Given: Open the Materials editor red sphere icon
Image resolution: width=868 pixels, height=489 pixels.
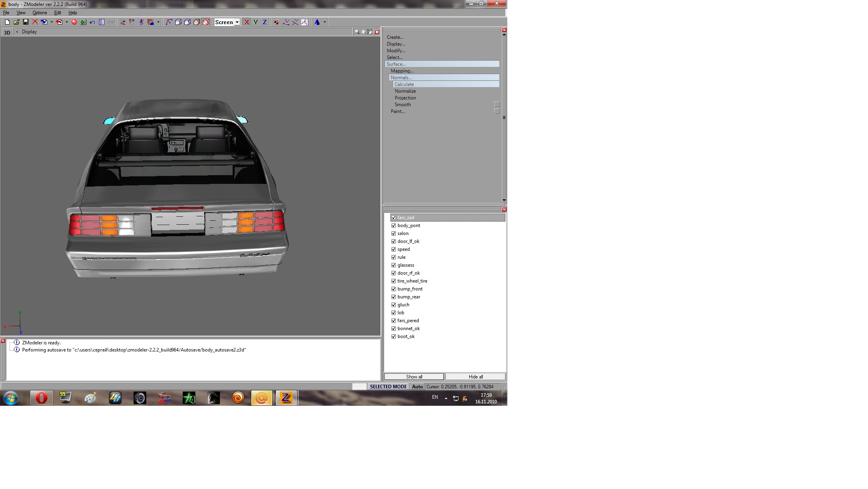Looking at the screenshot, I should pyautogui.click(x=74, y=22).
